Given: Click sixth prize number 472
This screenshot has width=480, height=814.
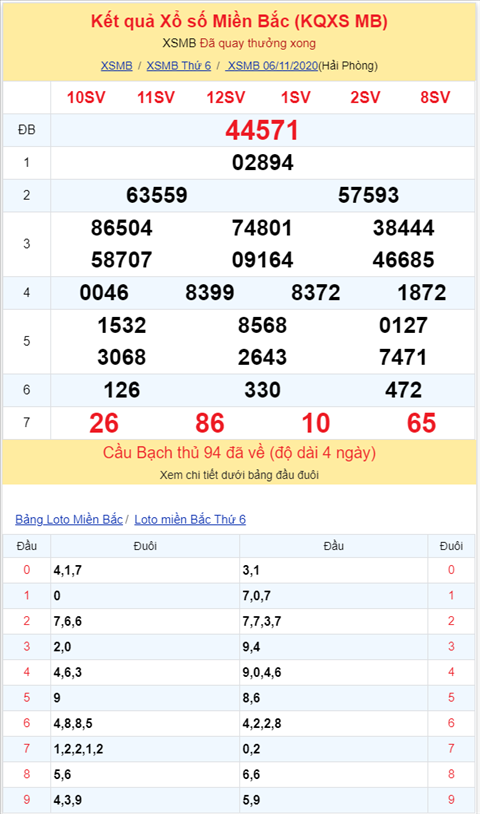Looking at the screenshot, I should [x=403, y=390].
